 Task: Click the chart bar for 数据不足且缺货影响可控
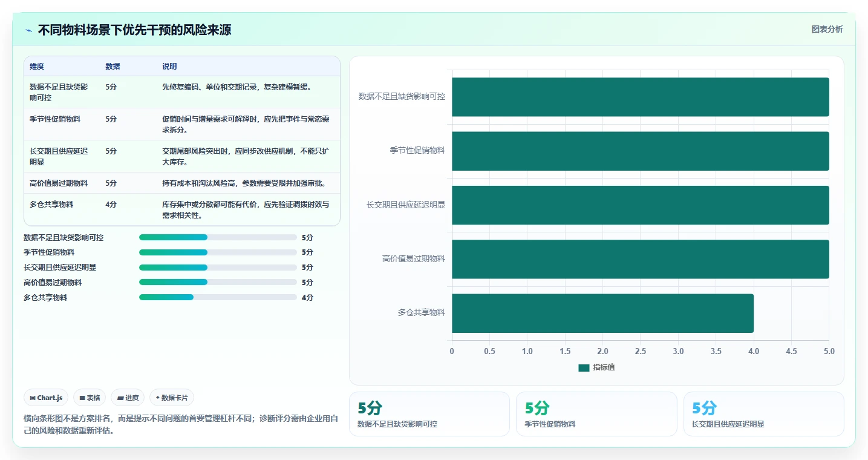pyautogui.click(x=640, y=97)
